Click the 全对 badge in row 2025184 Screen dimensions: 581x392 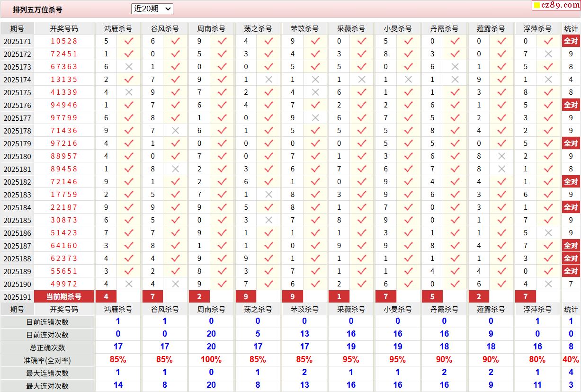point(571,207)
